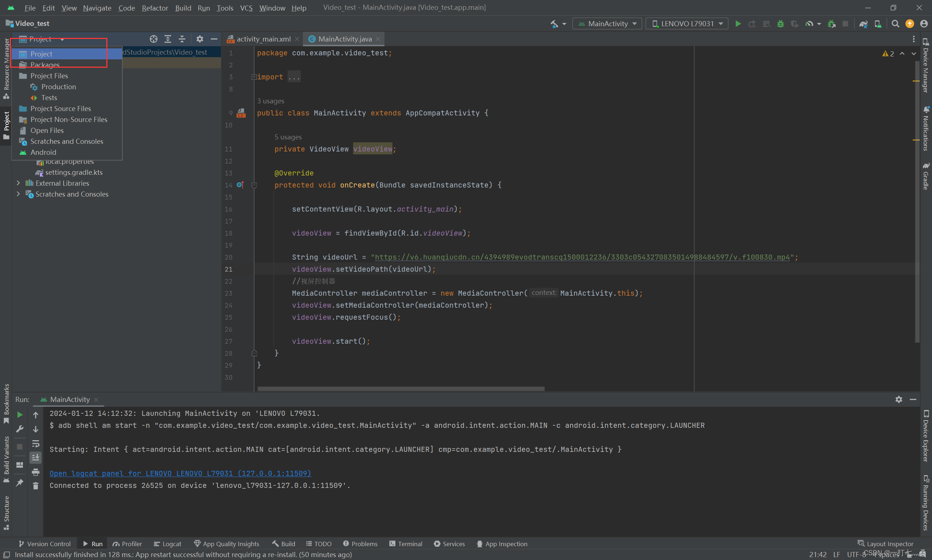Open the user account avatar icon
This screenshot has height=560, width=932.
[924, 24]
